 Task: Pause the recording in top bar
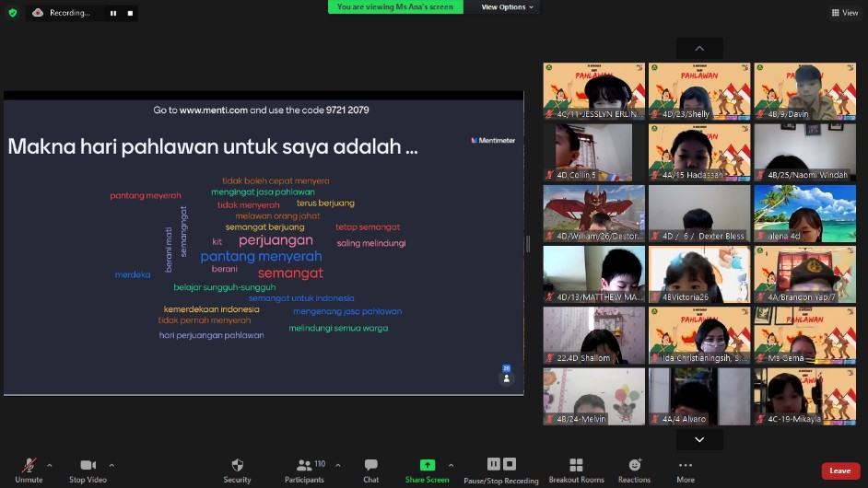tap(113, 13)
